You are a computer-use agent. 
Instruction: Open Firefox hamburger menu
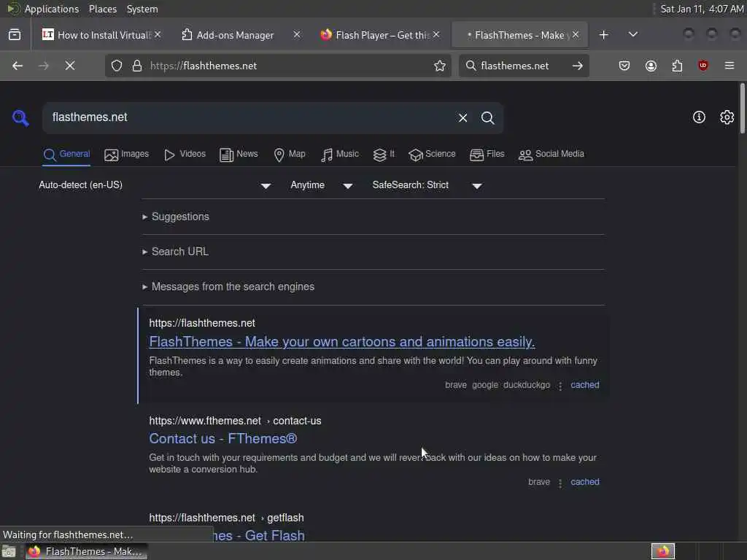tap(729, 66)
